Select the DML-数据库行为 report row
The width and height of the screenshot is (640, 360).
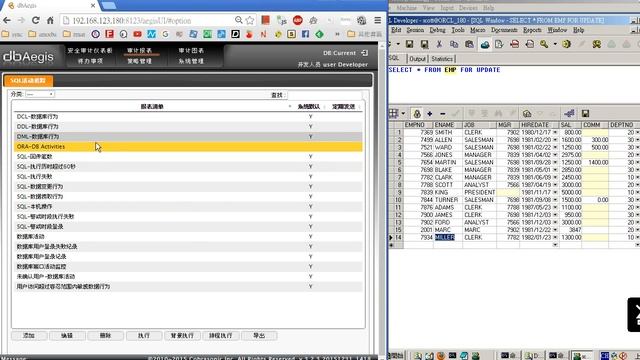(x=188, y=136)
